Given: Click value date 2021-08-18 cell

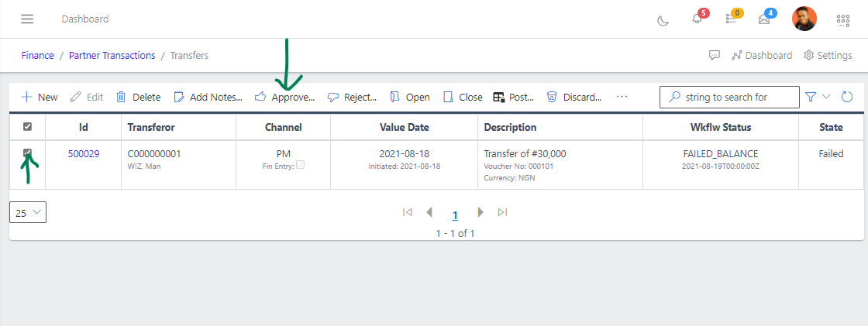Looking at the screenshot, I should pyautogui.click(x=404, y=154).
